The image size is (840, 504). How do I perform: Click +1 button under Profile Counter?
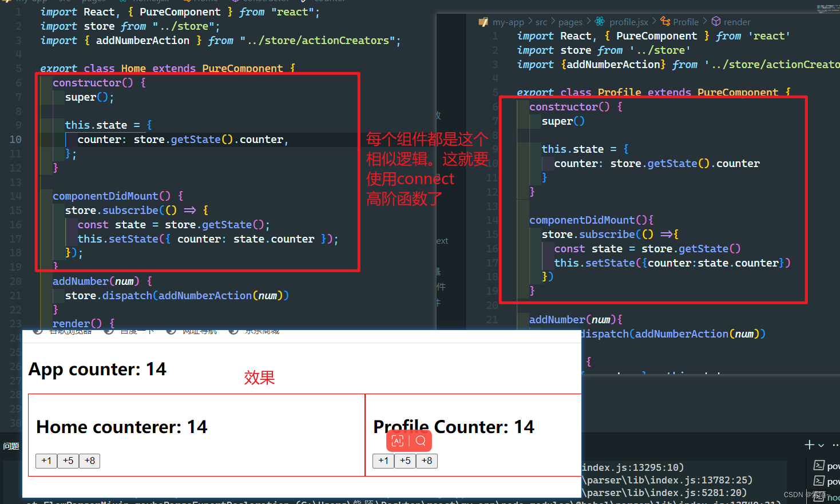click(x=383, y=461)
